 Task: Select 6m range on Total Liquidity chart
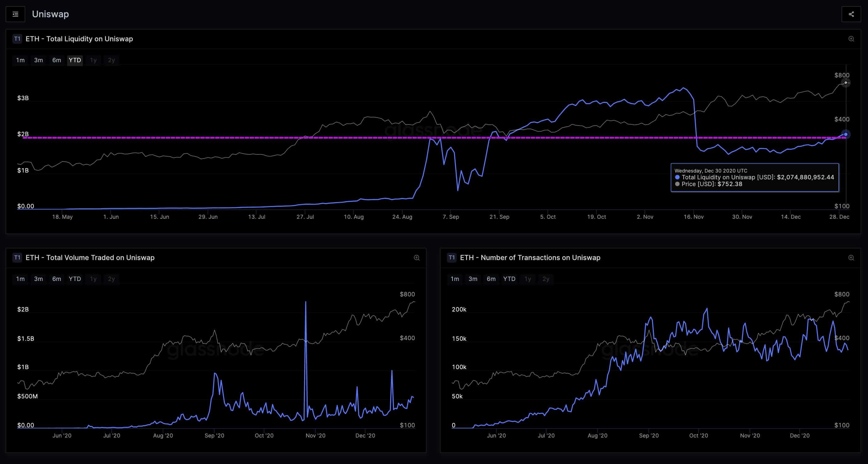tap(57, 60)
